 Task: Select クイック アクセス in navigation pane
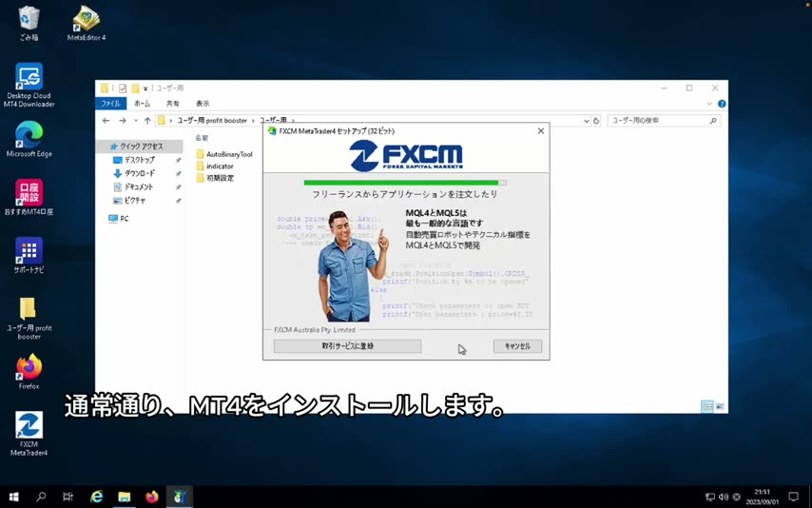(x=141, y=147)
